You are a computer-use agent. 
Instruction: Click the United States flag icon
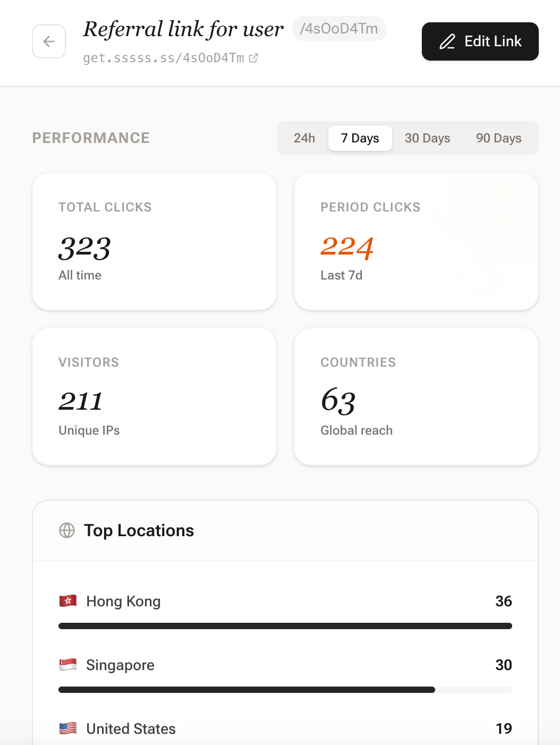(68, 729)
